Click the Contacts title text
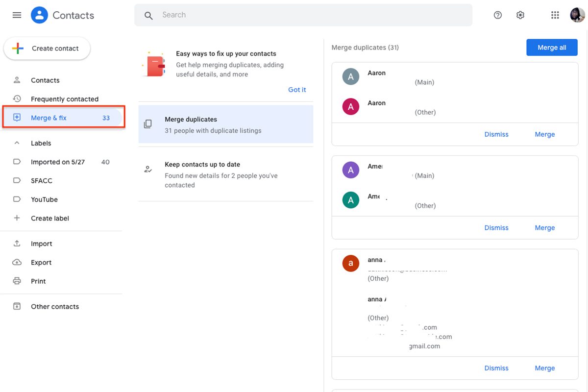The height and width of the screenshot is (392, 588). point(73,15)
